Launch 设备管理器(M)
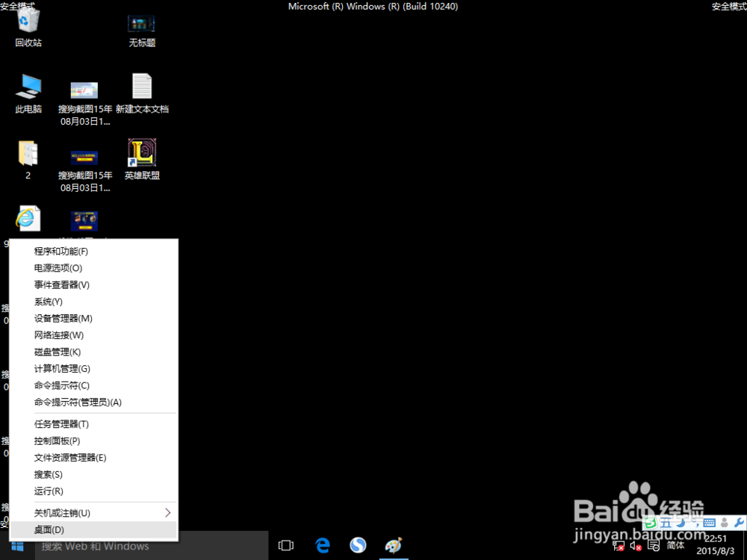Viewport: 747px width, 560px height. [x=93, y=319]
